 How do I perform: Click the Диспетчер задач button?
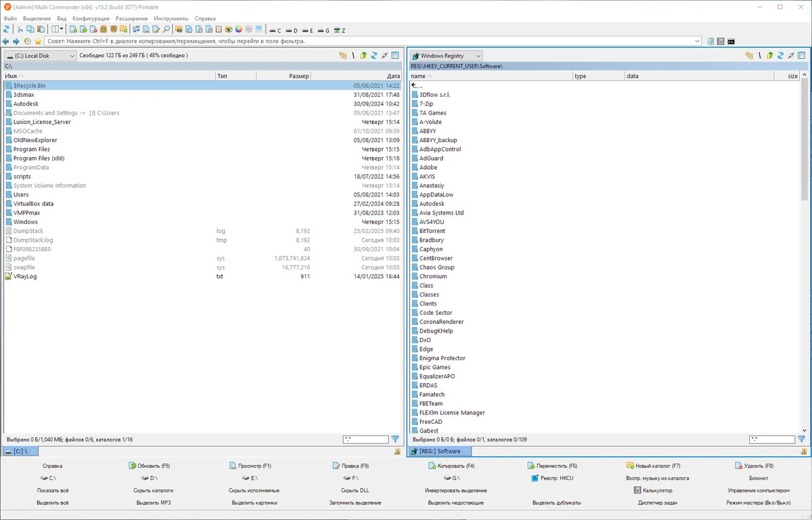click(x=656, y=502)
